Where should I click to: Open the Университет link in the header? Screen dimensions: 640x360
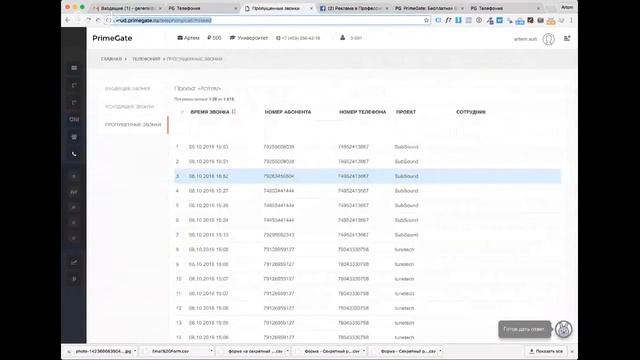(249, 38)
